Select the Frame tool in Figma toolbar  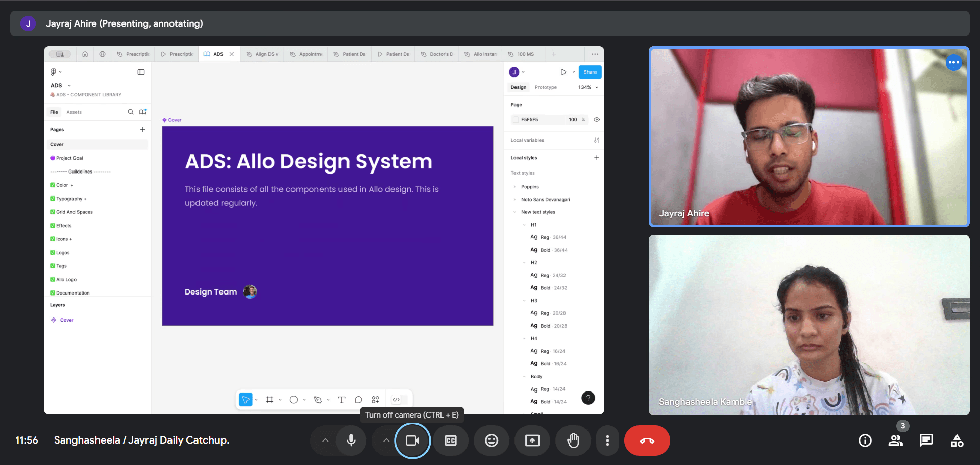click(269, 400)
